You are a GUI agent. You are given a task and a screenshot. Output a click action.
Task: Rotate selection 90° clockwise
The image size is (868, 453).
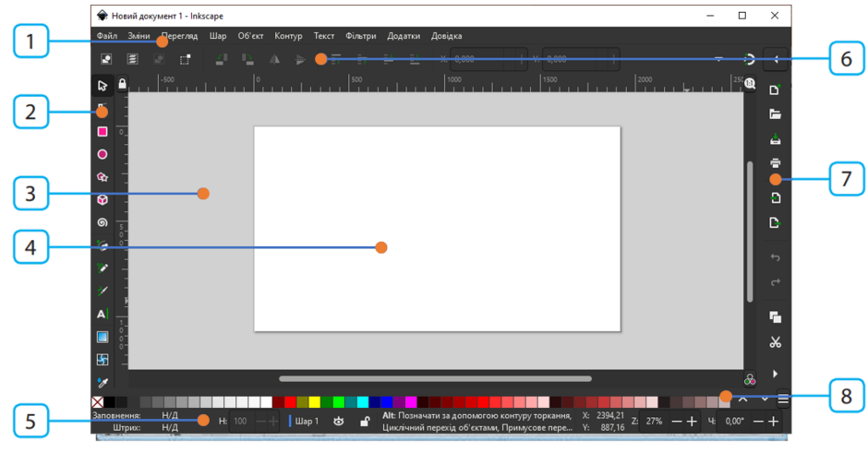click(247, 59)
